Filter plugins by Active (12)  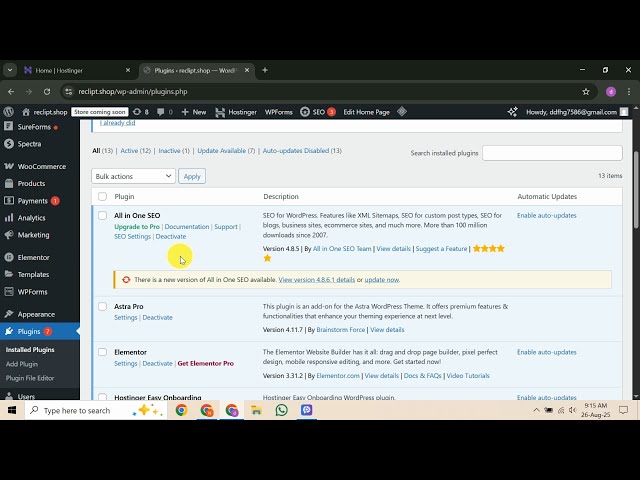tap(135, 151)
